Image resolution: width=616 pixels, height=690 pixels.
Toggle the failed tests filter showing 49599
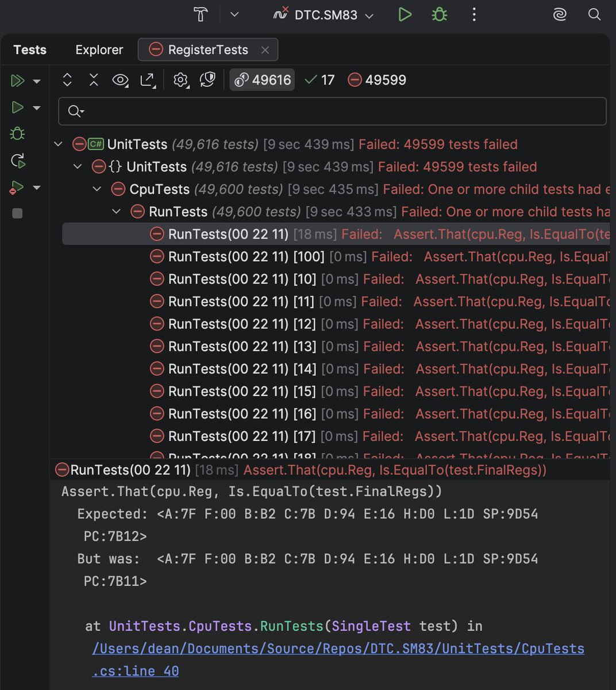coord(376,80)
